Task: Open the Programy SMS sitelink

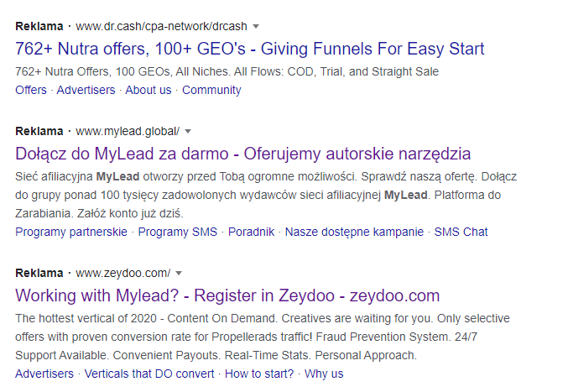Action: (x=177, y=232)
